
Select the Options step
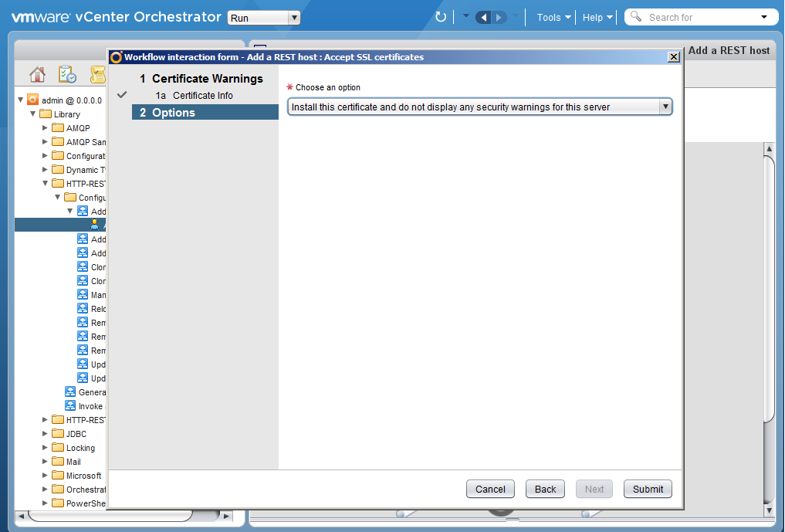click(x=205, y=112)
